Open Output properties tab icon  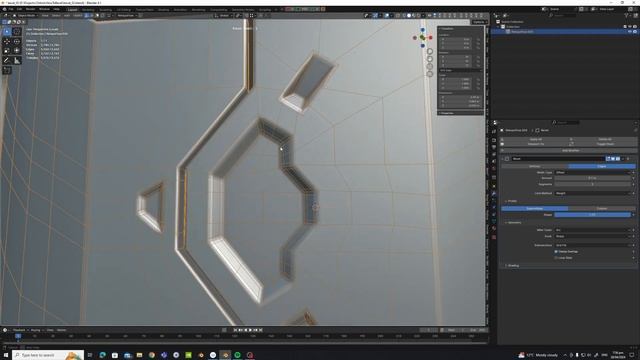pos(494,147)
